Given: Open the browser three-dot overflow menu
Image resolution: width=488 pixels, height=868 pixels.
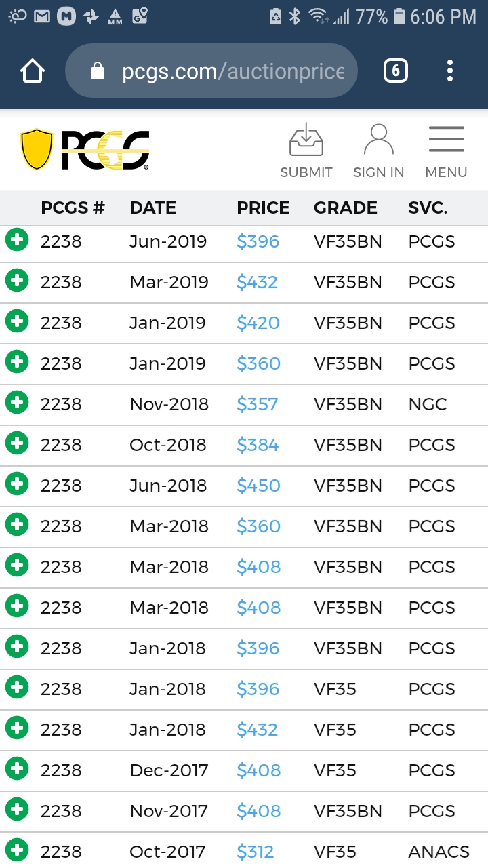Looking at the screenshot, I should pyautogui.click(x=450, y=71).
